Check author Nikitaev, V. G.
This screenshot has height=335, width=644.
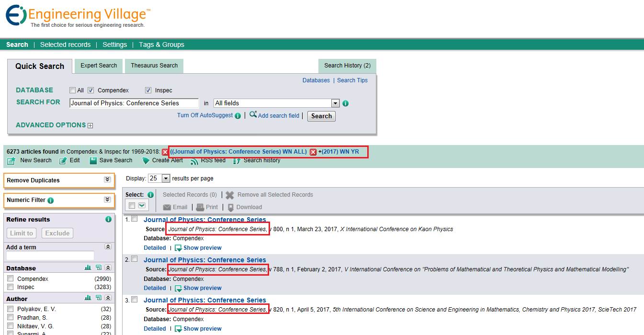click(11, 326)
